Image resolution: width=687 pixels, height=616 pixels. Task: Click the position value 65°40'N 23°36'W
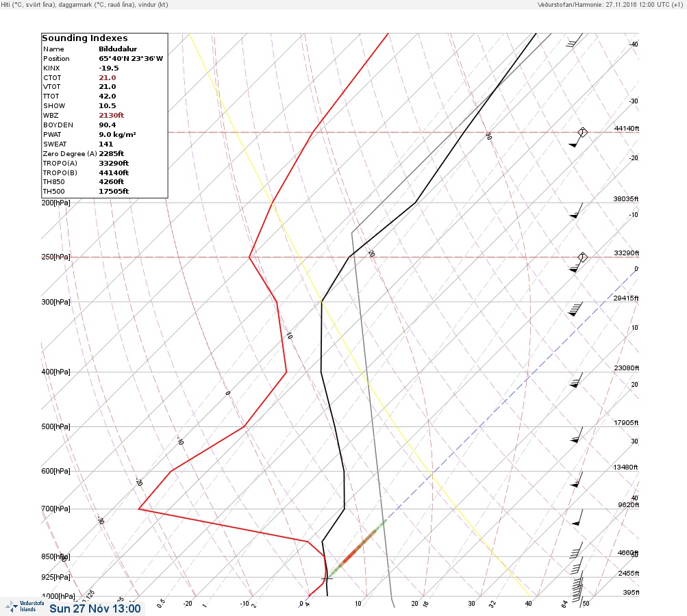coord(131,59)
